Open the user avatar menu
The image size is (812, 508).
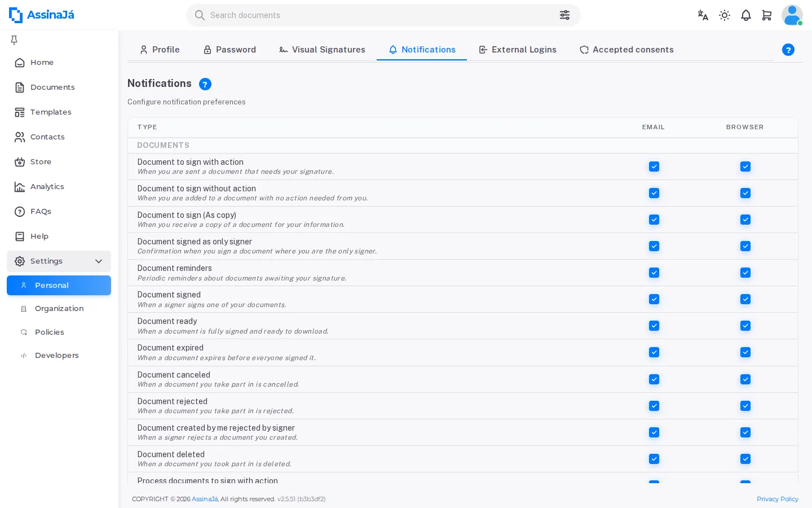[792, 15]
